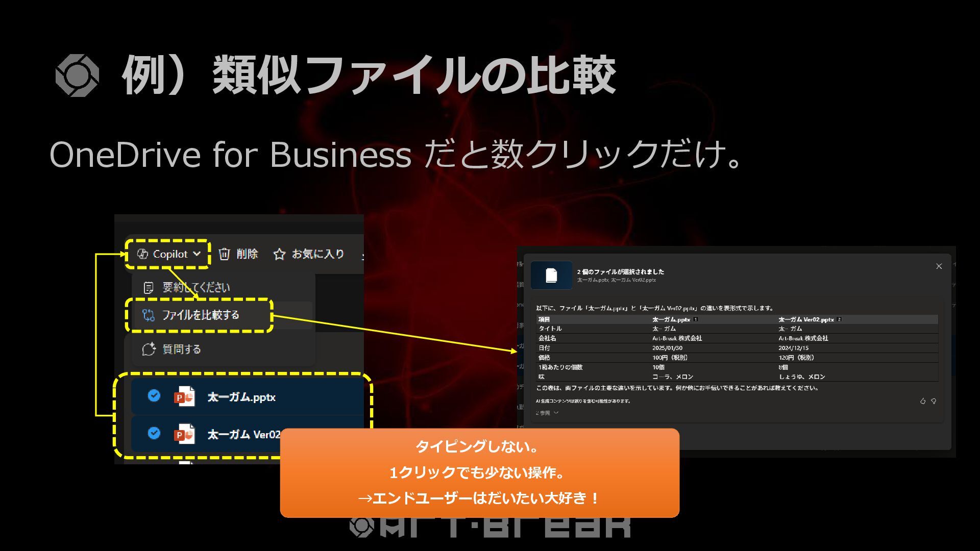This screenshot has width=980, height=551.
Task: Uncheck the 太一ガム.pptx selection checkmark
Action: tap(154, 395)
